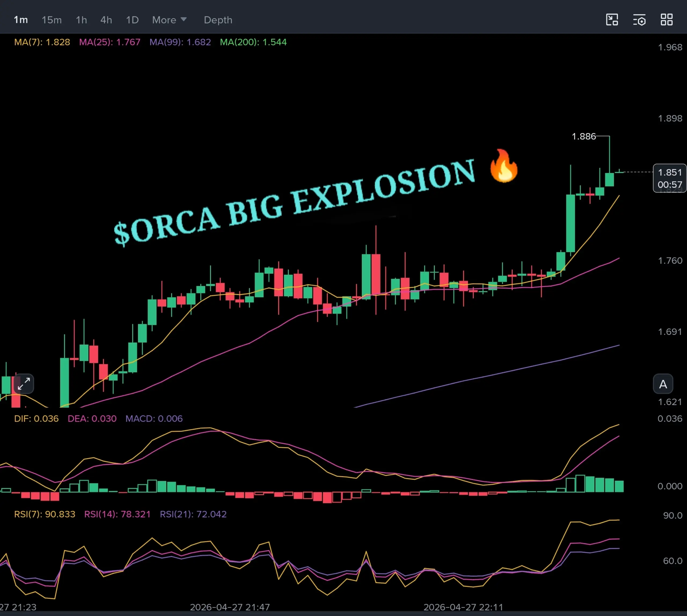Switch to the 15m timeframe
The height and width of the screenshot is (616, 687).
(x=52, y=20)
